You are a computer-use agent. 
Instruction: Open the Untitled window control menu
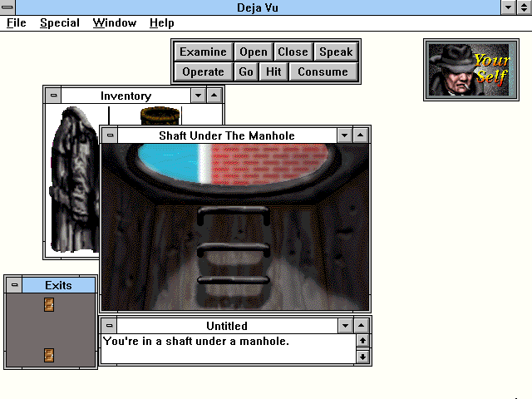tap(109, 326)
